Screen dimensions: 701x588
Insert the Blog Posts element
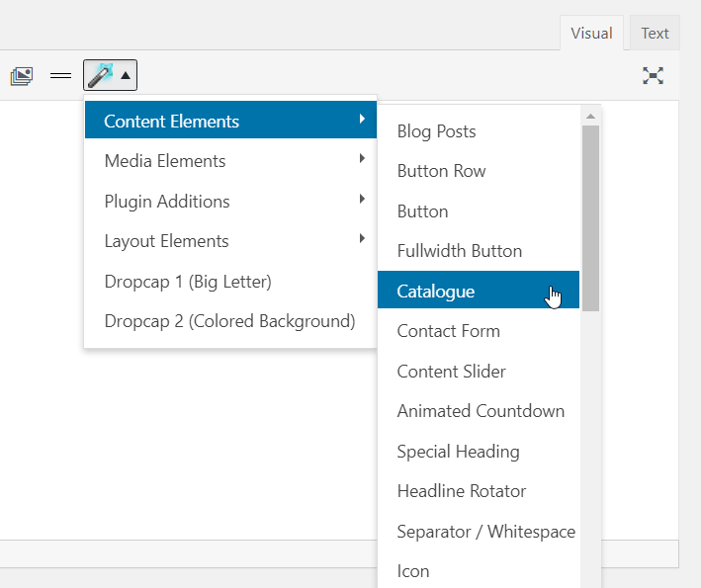pos(436,131)
